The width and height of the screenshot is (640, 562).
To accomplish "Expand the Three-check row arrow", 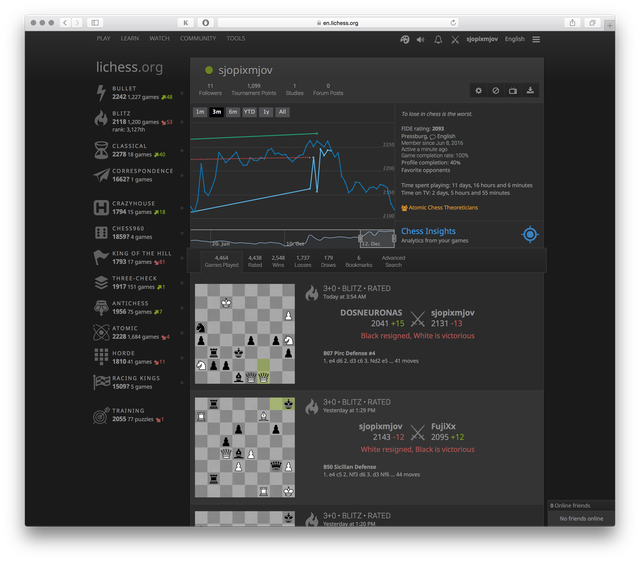I will [x=182, y=283].
